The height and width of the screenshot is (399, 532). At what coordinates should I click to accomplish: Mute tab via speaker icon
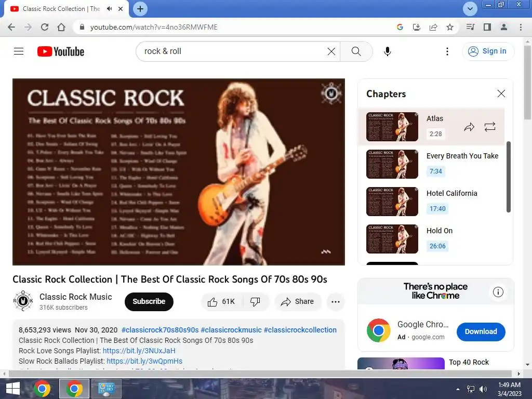coord(109,9)
